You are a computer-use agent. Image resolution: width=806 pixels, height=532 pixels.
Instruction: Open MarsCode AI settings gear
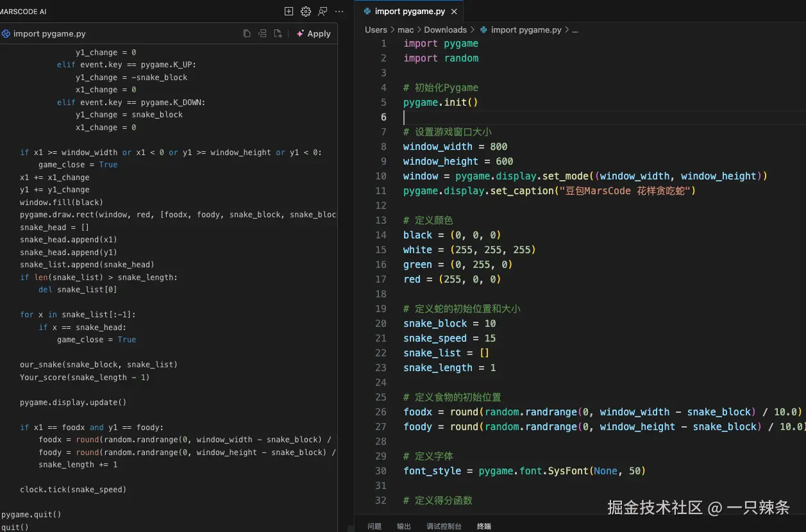pyautogui.click(x=306, y=12)
